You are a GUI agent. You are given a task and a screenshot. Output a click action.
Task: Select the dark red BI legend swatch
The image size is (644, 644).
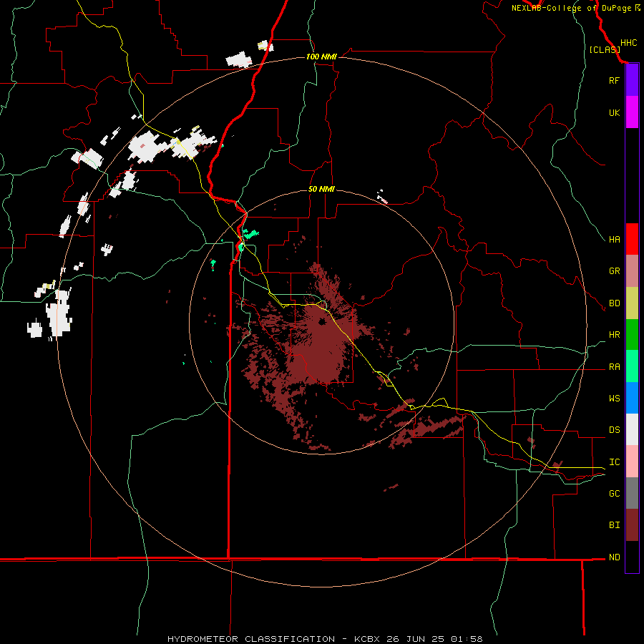(632, 525)
